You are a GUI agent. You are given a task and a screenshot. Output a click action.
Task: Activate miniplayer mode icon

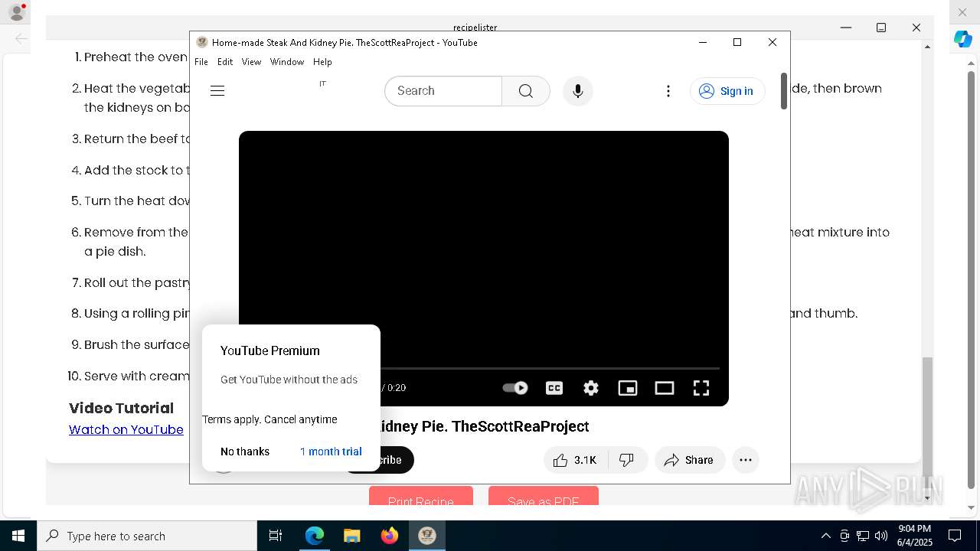(x=628, y=388)
